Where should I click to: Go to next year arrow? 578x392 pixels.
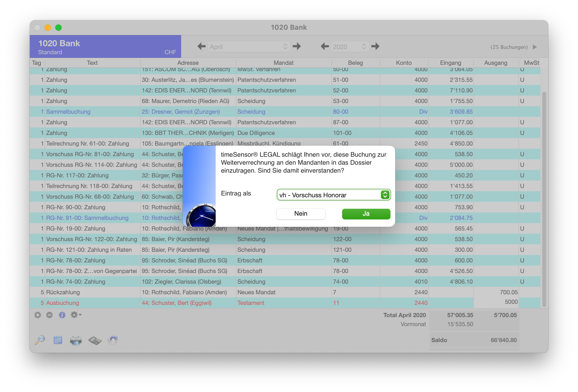(x=375, y=46)
